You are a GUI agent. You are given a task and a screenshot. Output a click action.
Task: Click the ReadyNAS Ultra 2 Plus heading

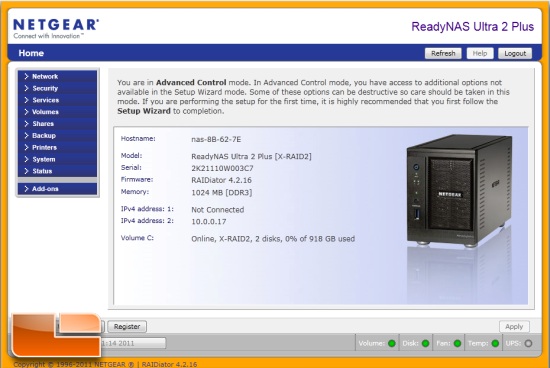(x=472, y=26)
